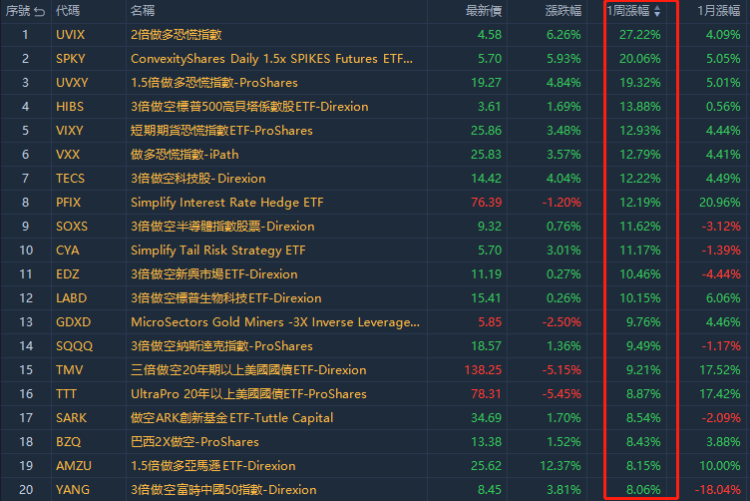750x501 pixels.
Task: Select ticker SQQQ in row 14
Action: pyautogui.click(x=74, y=346)
